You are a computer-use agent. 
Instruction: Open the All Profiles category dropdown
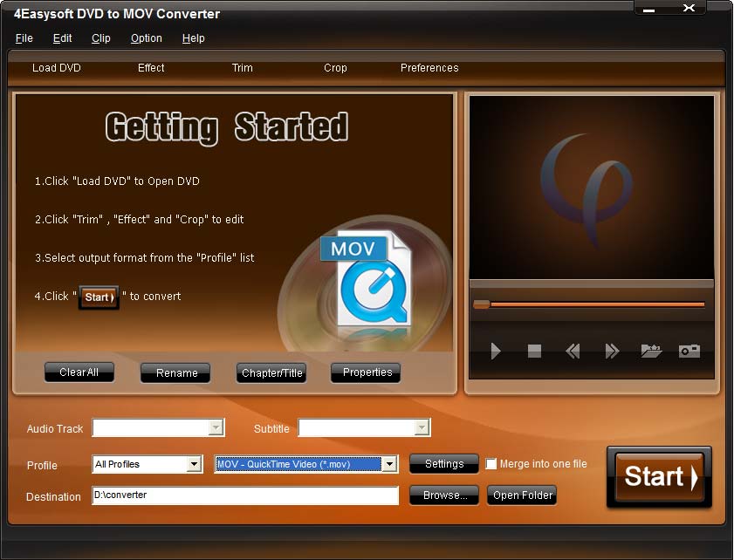194,464
